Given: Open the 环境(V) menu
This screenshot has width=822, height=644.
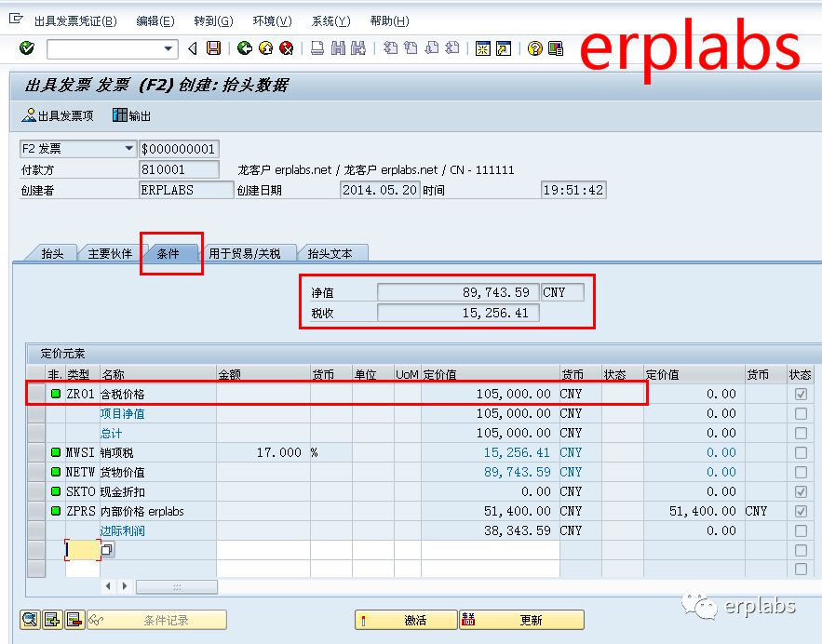Looking at the screenshot, I should point(270,20).
